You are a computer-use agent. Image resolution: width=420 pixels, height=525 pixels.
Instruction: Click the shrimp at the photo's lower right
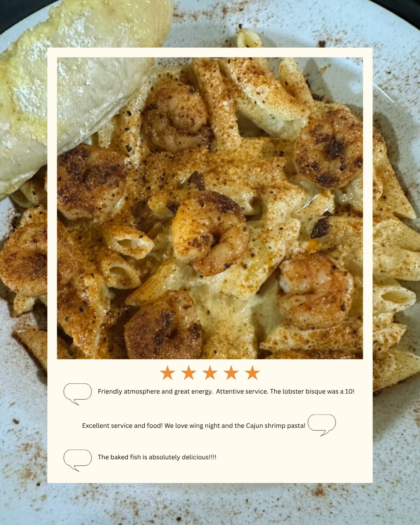[316, 291]
